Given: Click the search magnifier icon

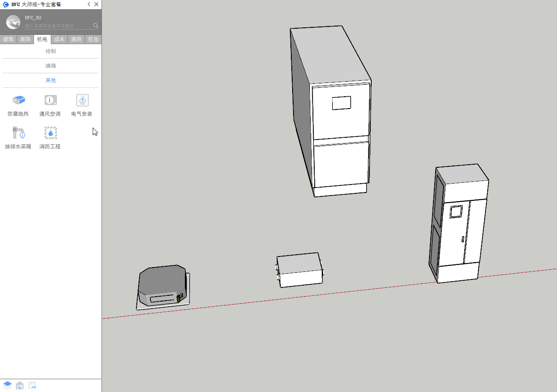Looking at the screenshot, I should [x=95, y=26].
